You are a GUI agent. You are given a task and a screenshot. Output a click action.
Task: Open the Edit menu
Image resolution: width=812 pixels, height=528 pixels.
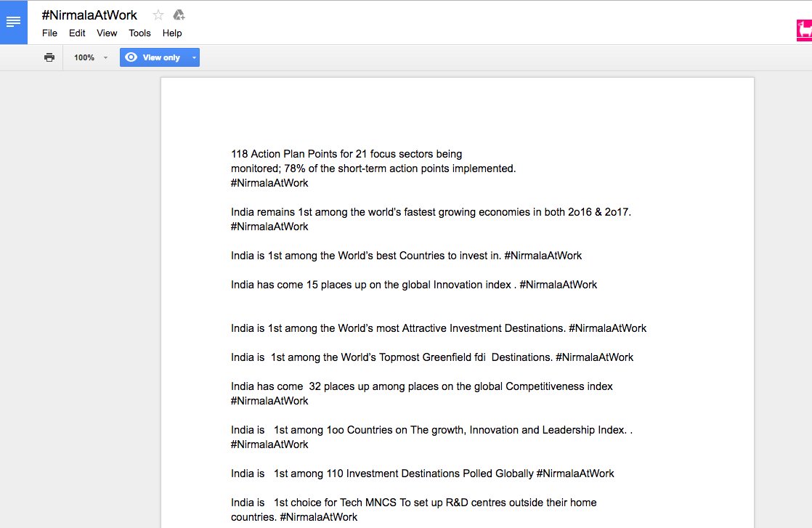77,33
